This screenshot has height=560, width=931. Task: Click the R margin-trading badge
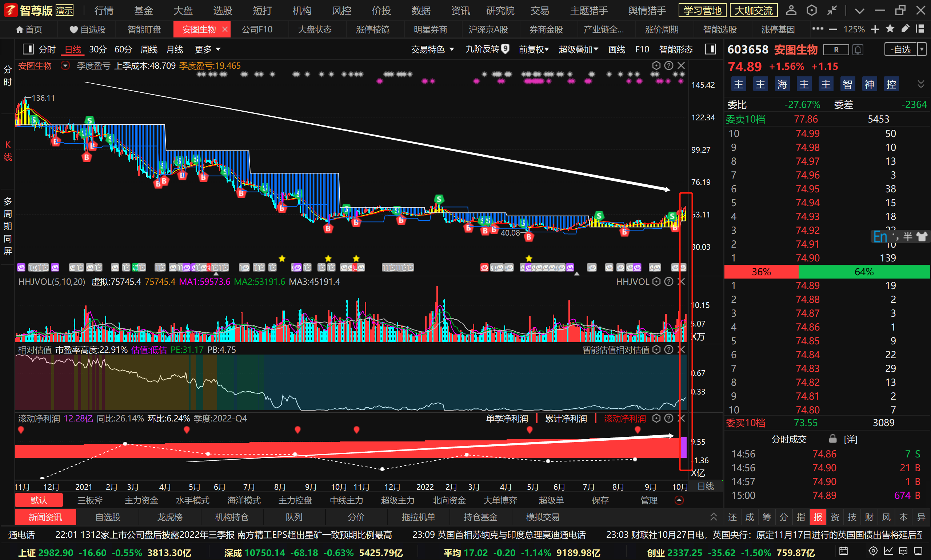[x=836, y=50]
